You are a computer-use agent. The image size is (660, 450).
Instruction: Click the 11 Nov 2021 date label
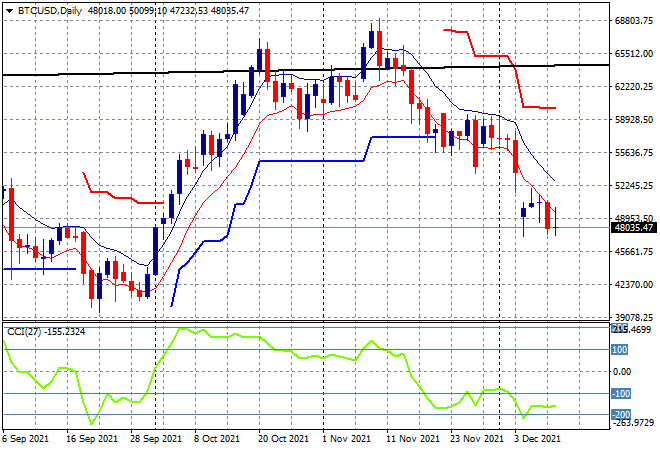(x=413, y=438)
